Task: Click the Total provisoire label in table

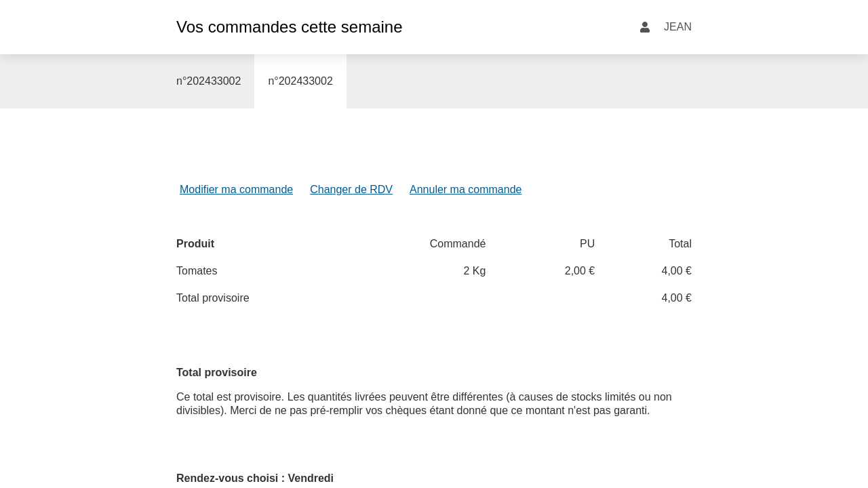Action: click(x=213, y=298)
